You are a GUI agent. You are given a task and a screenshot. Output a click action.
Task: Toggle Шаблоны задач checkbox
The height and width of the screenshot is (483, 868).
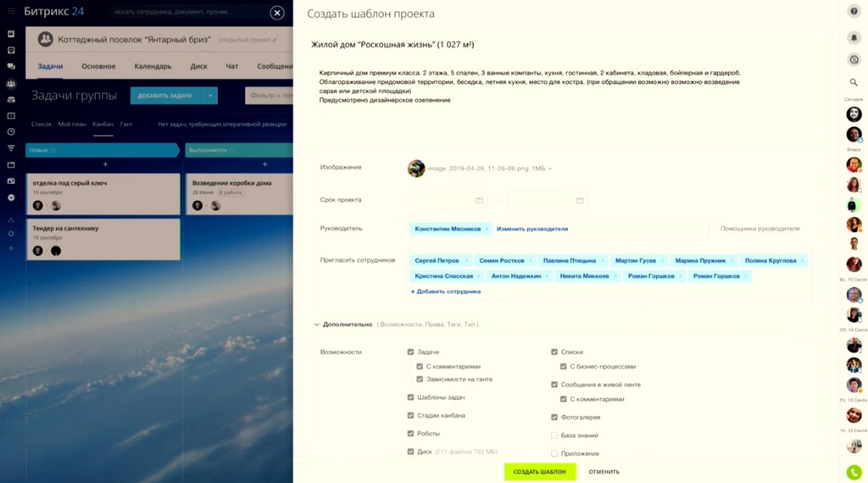tap(411, 397)
